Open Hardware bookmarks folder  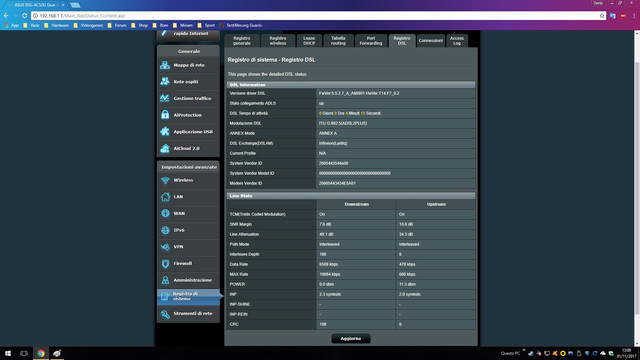[57, 25]
